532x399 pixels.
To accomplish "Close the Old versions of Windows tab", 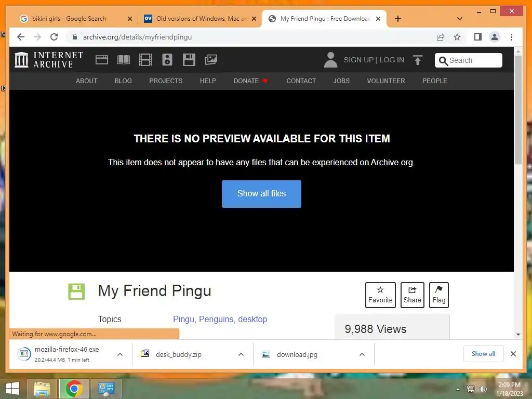I will tap(254, 19).
